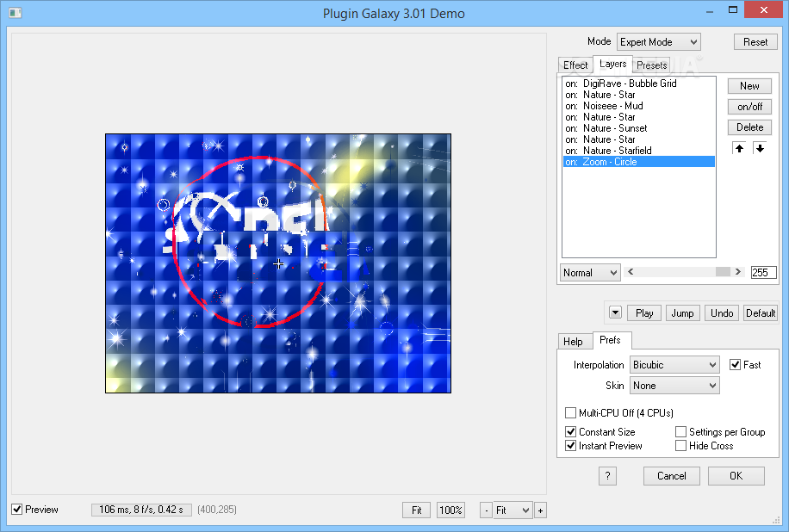Click the question mark help button
Viewport: 789px width, 532px height.
(607, 476)
